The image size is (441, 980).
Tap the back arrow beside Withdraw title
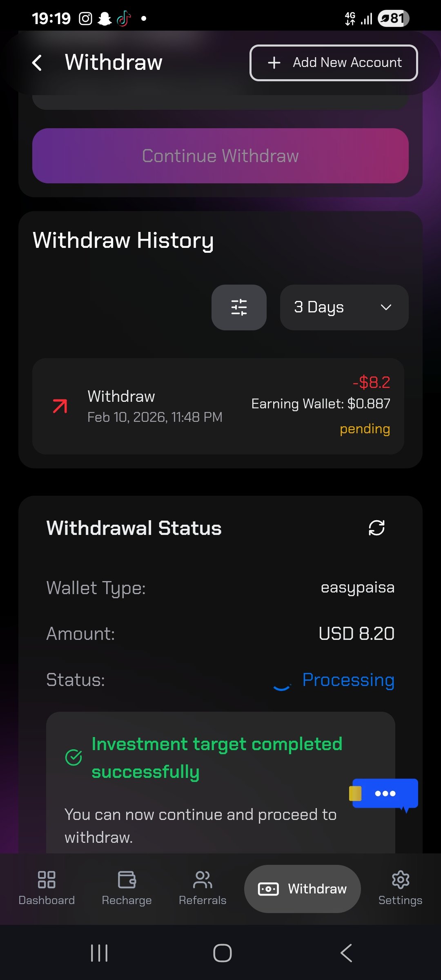tap(37, 63)
